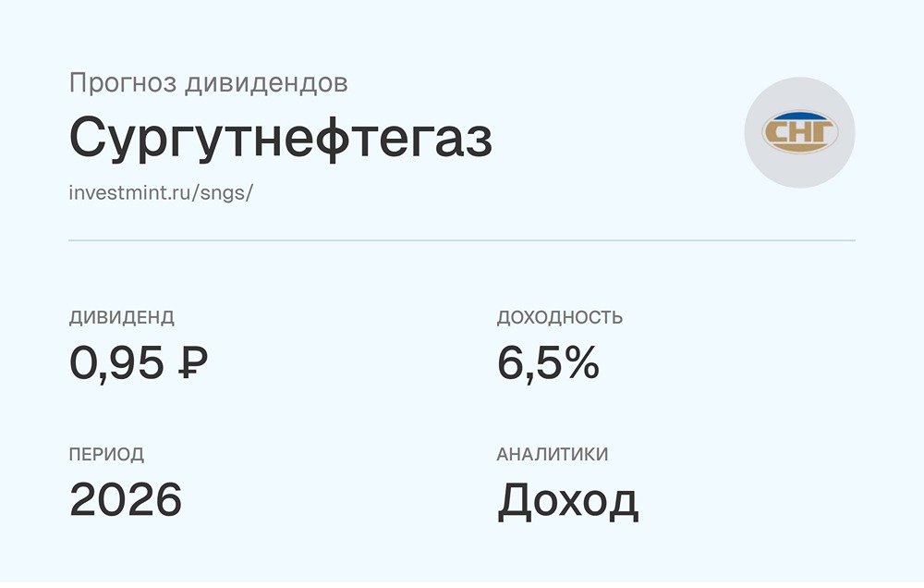Click the word дивидендов in the subtitle
This screenshot has width=924, height=588.
click(x=266, y=84)
